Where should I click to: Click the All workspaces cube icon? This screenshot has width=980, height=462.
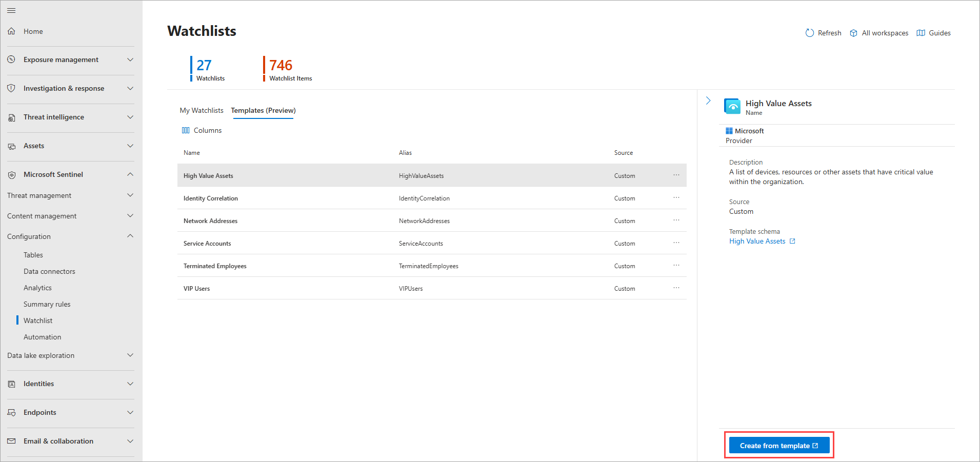pyautogui.click(x=853, y=33)
